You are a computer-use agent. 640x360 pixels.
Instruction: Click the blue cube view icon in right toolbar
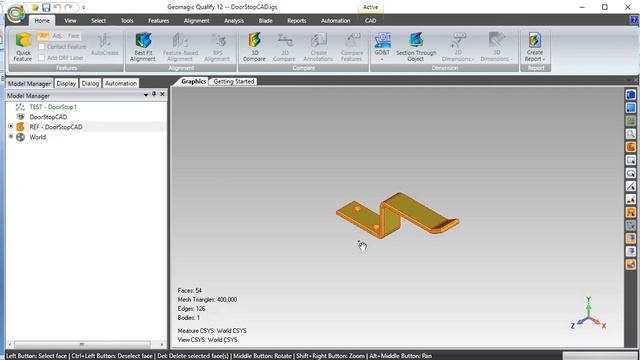point(631,95)
